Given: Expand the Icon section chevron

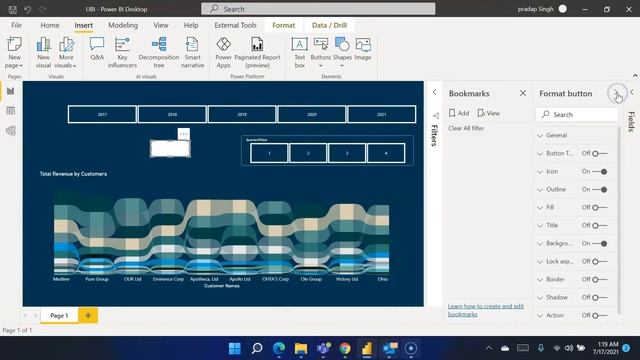Looking at the screenshot, I should (540, 172).
